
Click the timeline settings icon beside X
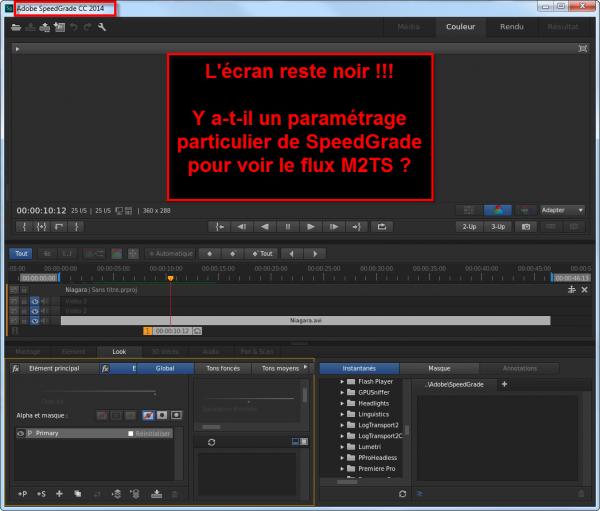tap(572, 290)
